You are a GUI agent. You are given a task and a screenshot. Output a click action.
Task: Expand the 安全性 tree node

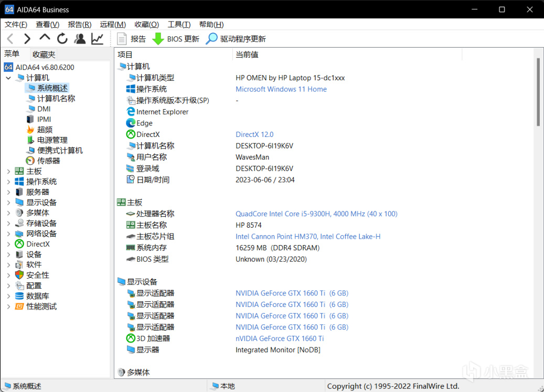(x=8, y=276)
